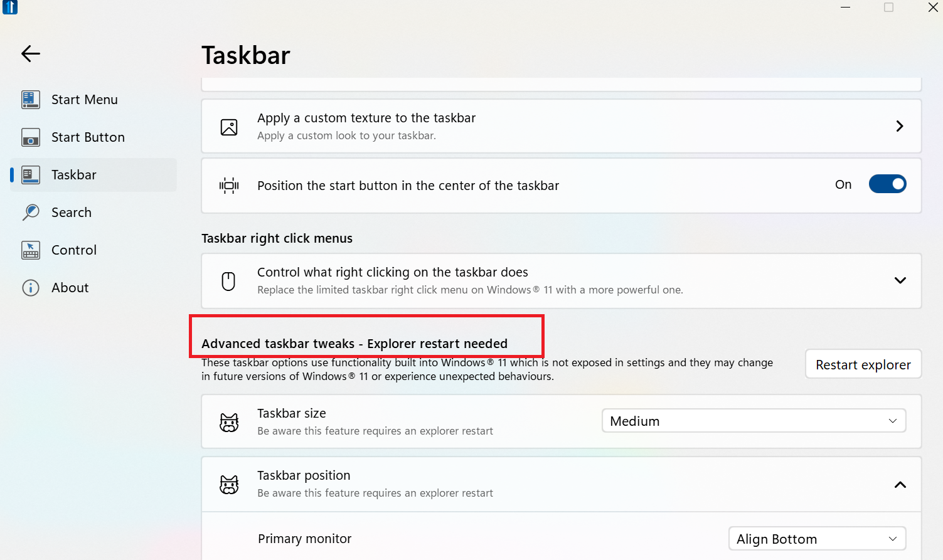Click the image icon on the custom texture row
Viewport: 943px width, 560px height.
tap(229, 126)
